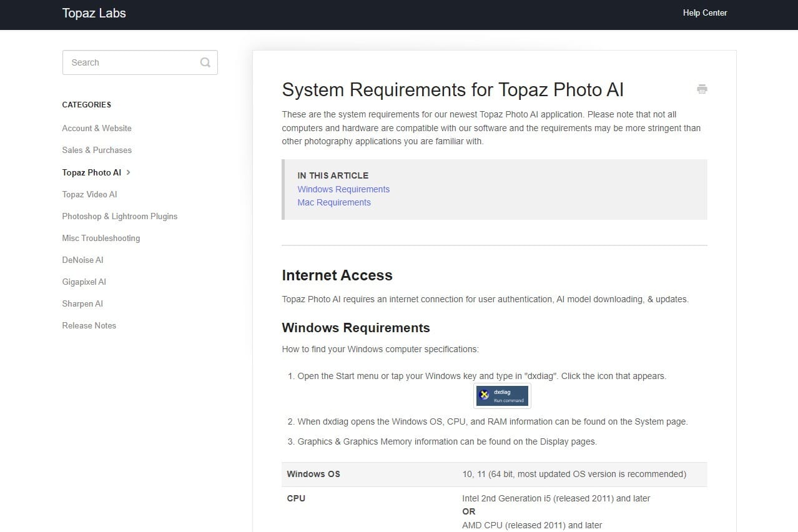The height and width of the screenshot is (532, 798).
Task: Open the Windows Requirements anchor link
Action: tap(343, 189)
